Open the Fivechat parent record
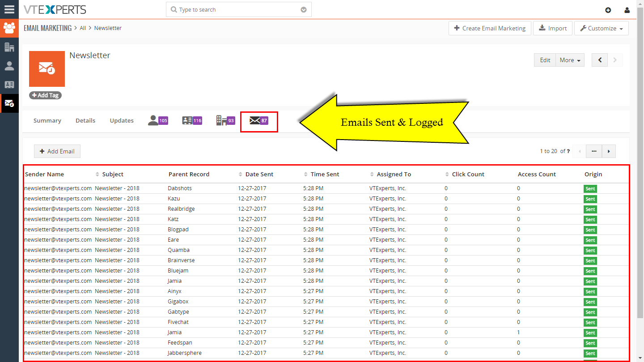This screenshot has width=644, height=362. click(179, 322)
